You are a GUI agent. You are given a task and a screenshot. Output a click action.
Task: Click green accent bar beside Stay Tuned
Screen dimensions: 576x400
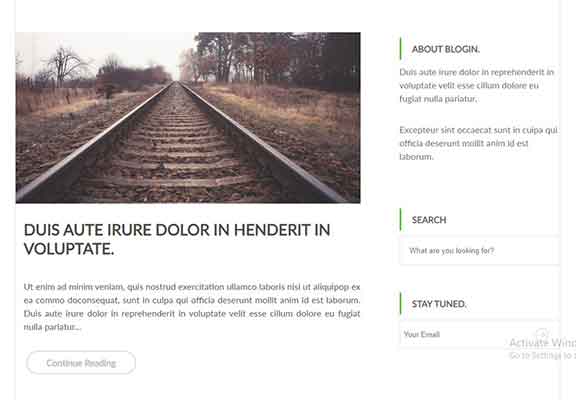400,303
